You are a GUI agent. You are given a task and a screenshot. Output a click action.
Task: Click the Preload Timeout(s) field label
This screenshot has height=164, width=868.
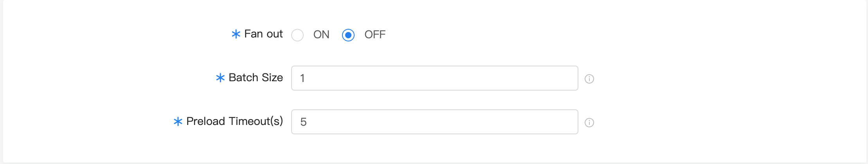pyautogui.click(x=234, y=121)
